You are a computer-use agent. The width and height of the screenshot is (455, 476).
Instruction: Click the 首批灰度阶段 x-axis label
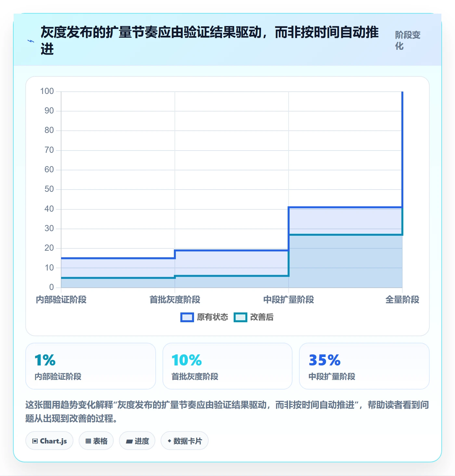(175, 300)
